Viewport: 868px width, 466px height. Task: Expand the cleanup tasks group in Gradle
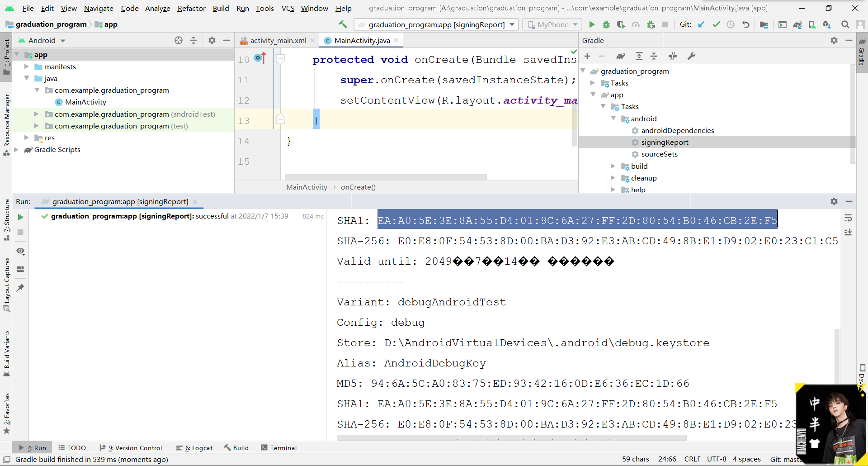[x=613, y=178]
